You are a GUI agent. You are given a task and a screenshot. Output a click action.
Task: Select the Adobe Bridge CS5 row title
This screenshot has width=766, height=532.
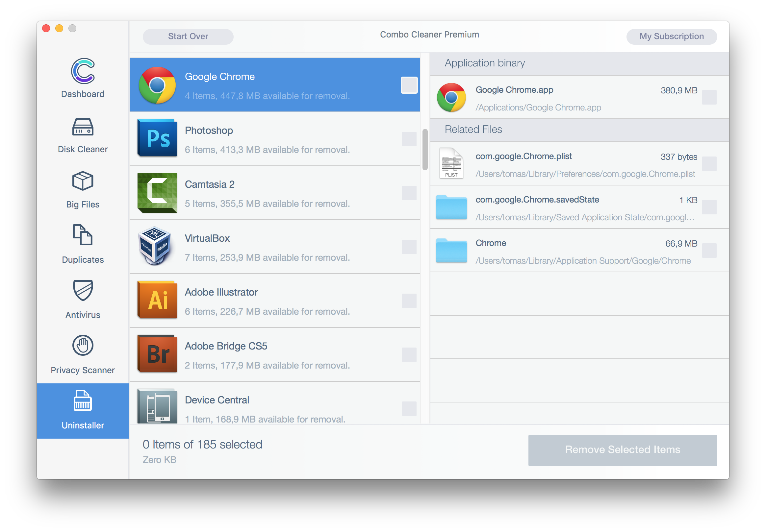click(226, 346)
